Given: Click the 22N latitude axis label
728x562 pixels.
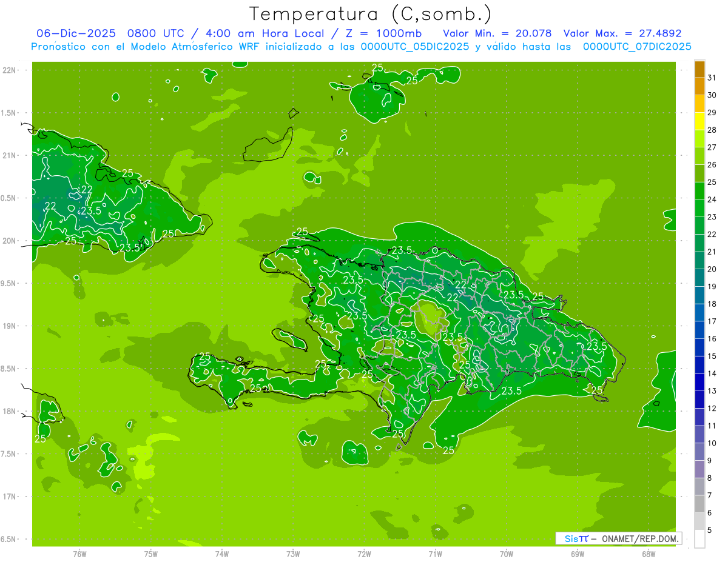Looking at the screenshot, I should 10,70.
